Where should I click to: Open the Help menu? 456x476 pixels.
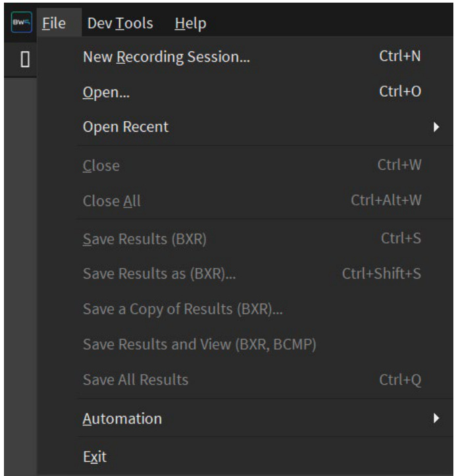point(191,23)
